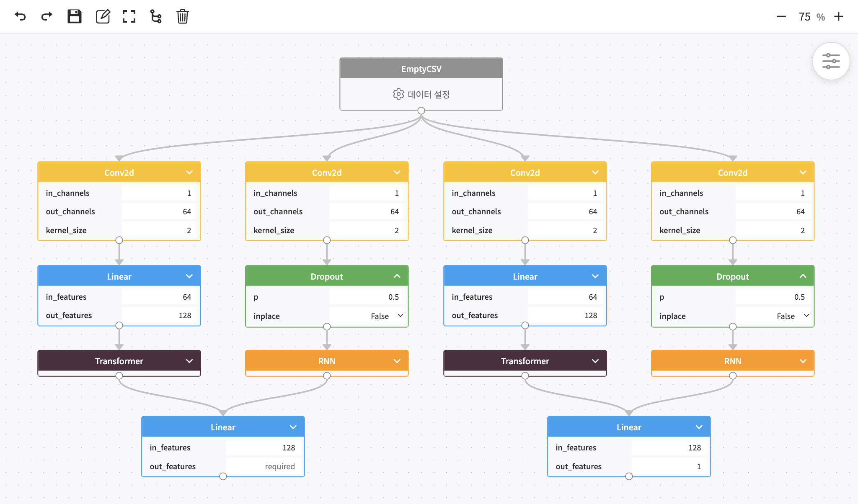Viewport: 858px width, 504px height.
Task: Click the save icon in toolbar
Action: [75, 16]
